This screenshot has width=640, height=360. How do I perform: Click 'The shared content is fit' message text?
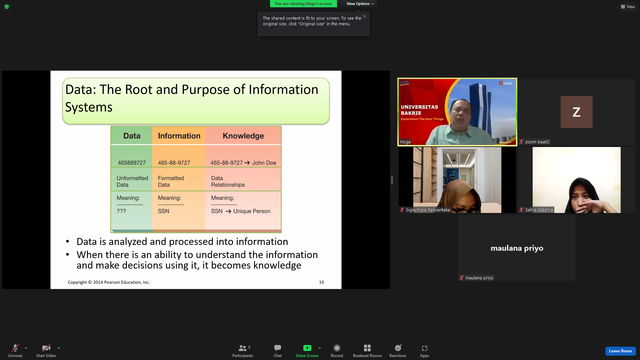[312, 21]
